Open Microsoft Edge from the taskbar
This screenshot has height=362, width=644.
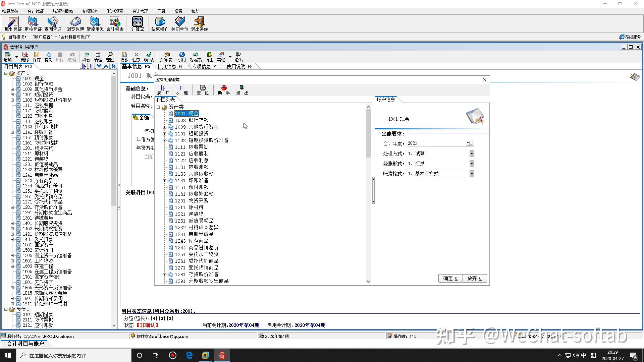tap(189, 355)
